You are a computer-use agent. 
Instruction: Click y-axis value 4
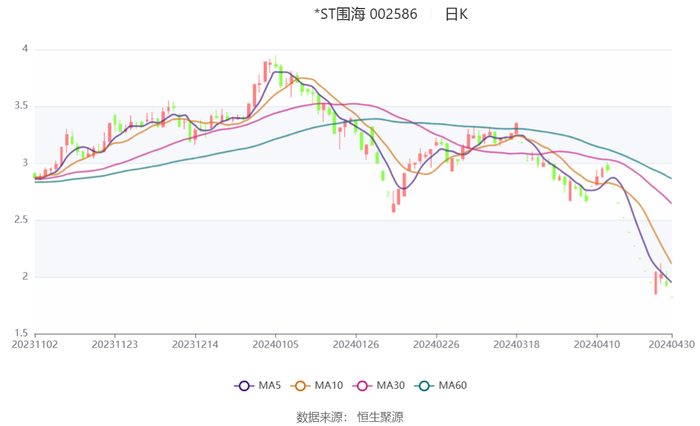coord(25,49)
